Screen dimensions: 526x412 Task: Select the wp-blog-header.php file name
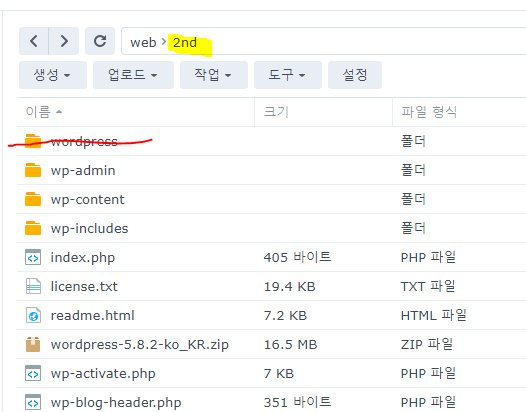pos(116,403)
